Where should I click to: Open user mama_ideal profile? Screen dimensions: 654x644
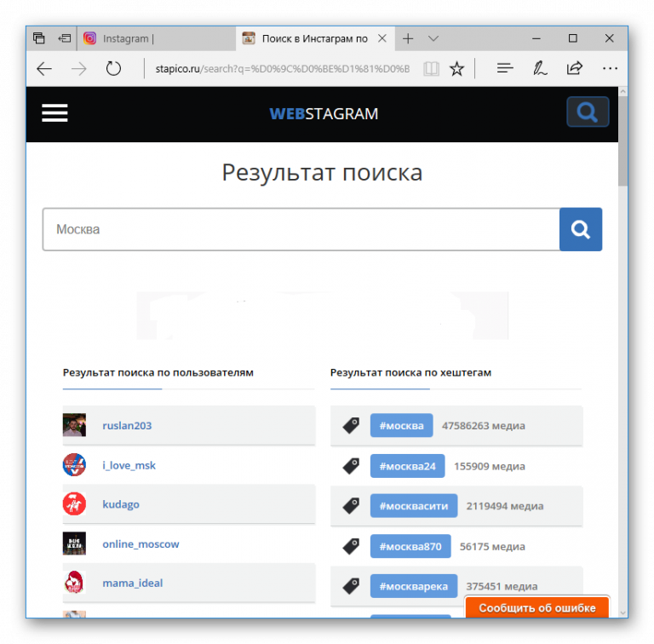[133, 584]
